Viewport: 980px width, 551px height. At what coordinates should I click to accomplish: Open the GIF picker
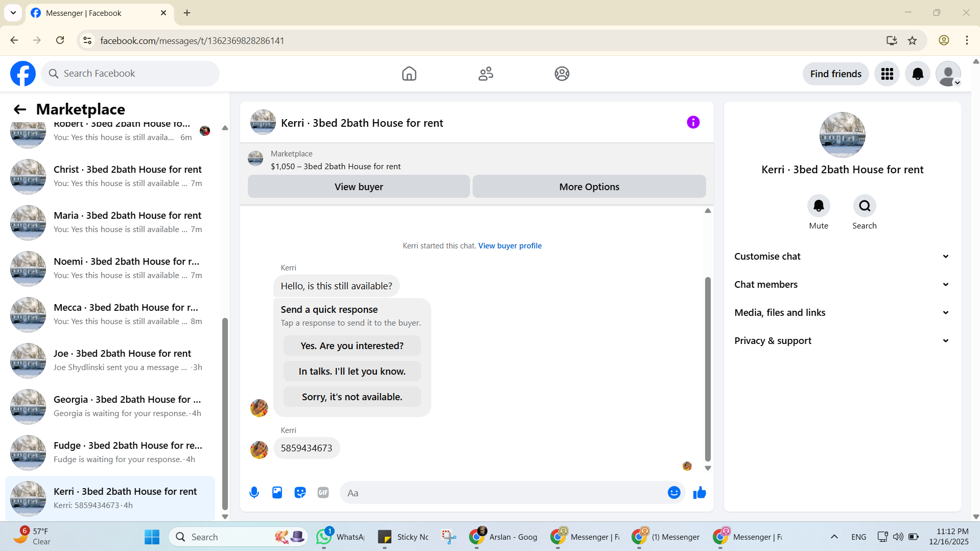[x=323, y=493]
